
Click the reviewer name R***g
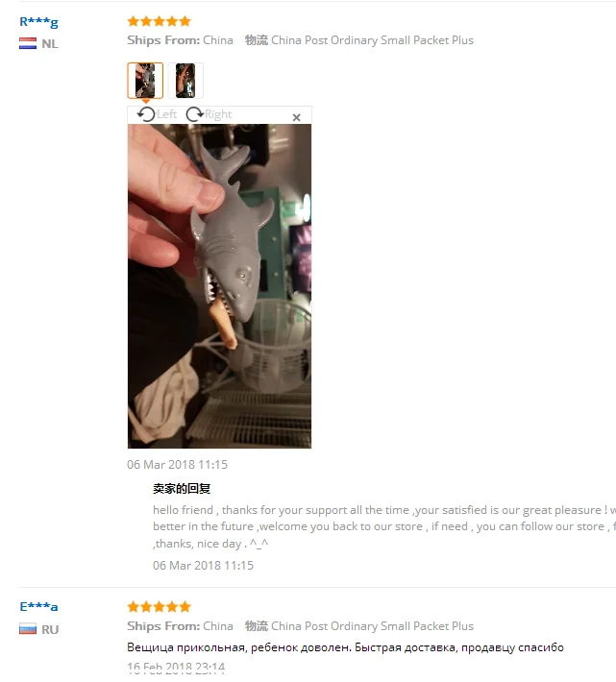click(x=38, y=22)
